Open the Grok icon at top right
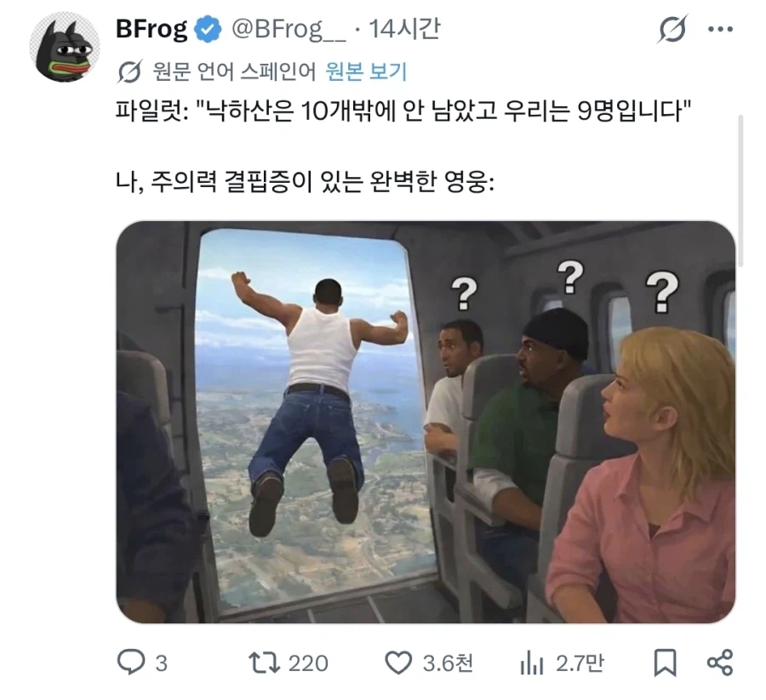Viewport: 766px width, 700px height. coord(672,29)
